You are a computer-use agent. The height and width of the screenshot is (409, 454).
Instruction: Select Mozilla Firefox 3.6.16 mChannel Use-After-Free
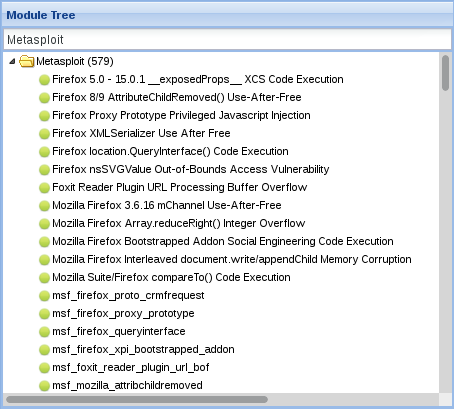click(x=167, y=205)
